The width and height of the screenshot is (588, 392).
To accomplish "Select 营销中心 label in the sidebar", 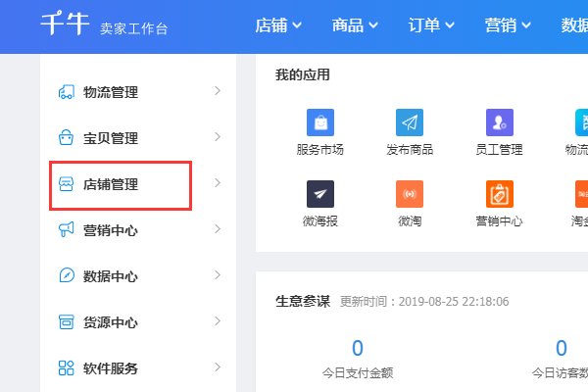I will coord(111,230).
